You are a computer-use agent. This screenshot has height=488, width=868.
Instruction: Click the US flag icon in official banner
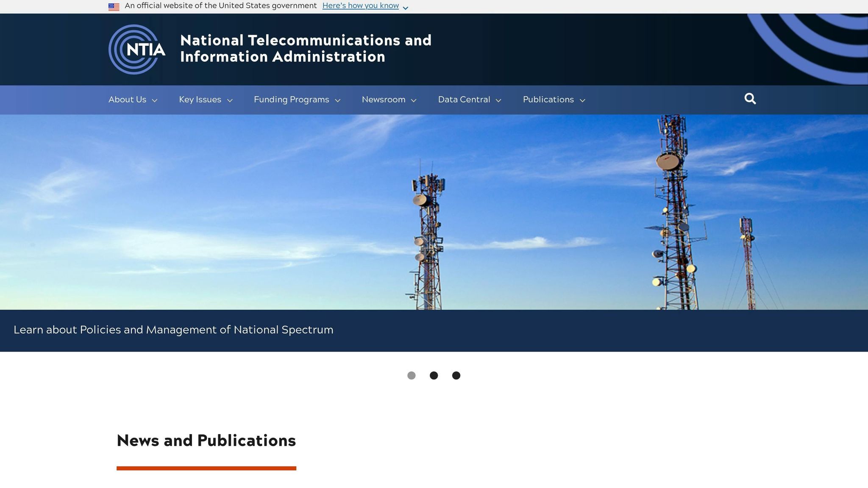[114, 6]
